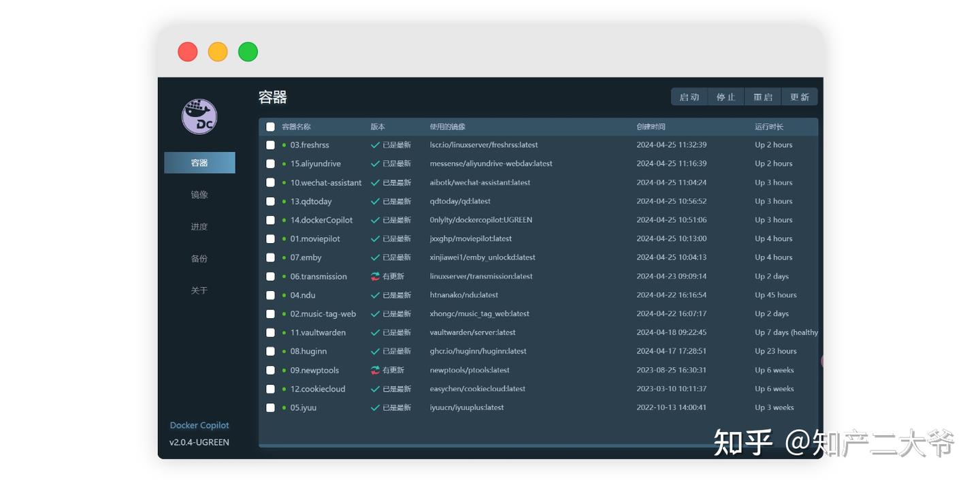Switch to the 镜像 sidebar section
Viewport: 980px width, 485px height.
199,194
